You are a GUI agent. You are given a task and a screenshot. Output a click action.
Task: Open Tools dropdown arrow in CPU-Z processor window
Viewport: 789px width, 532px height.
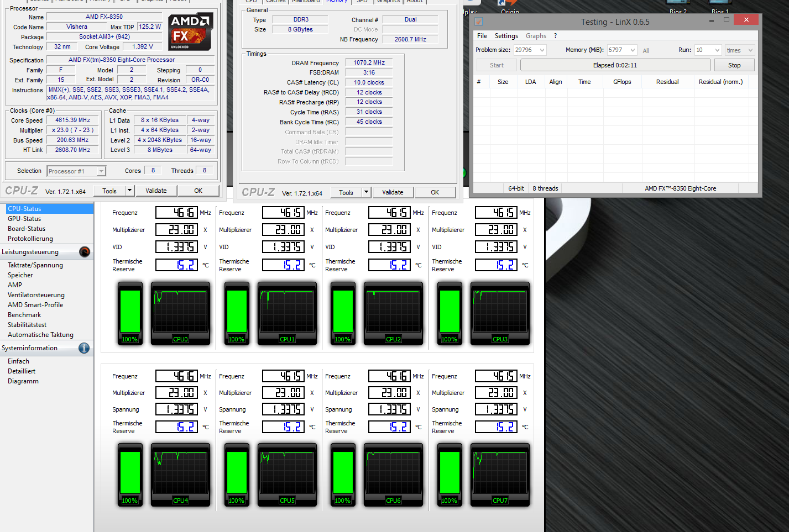coord(129,191)
